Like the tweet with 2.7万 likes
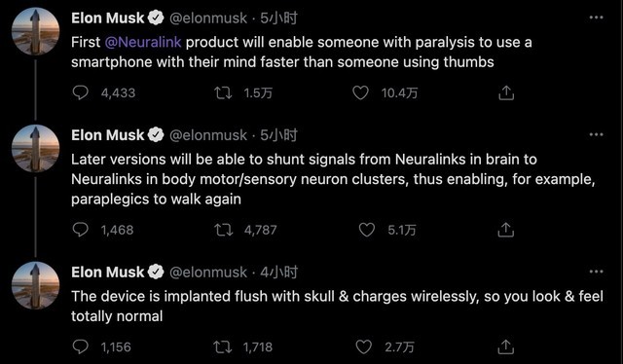The width and height of the screenshot is (623, 364). [363, 346]
